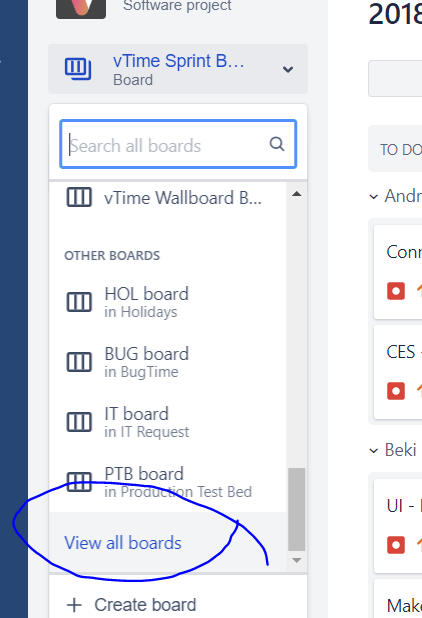Image resolution: width=422 pixels, height=618 pixels.
Task: Focus the Search all boards field
Action: 178,144
